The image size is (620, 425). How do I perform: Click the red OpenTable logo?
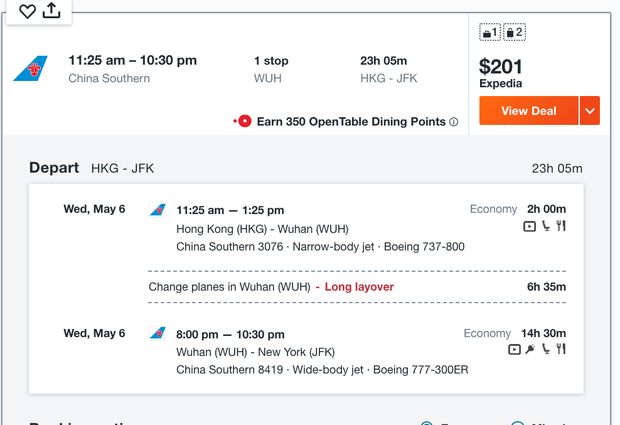(243, 122)
